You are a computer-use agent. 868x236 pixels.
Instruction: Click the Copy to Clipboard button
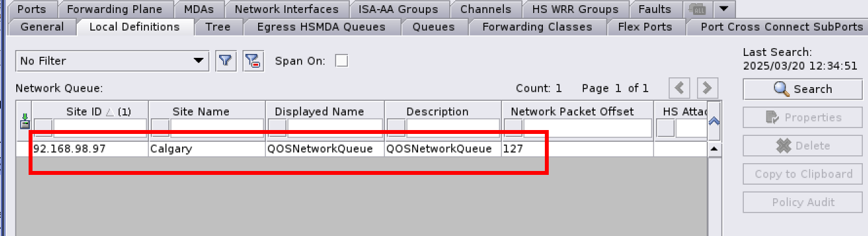[803, 174]
